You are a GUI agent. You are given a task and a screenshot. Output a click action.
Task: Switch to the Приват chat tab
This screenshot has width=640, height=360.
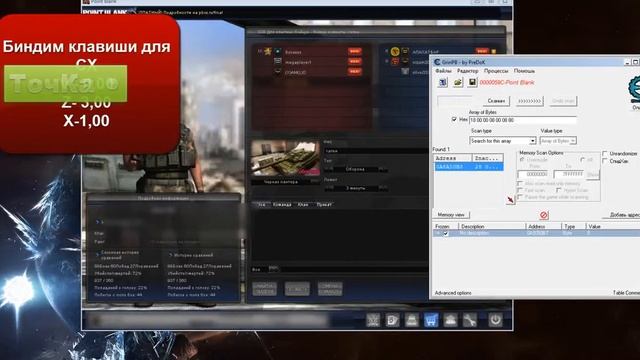[324, 204]
